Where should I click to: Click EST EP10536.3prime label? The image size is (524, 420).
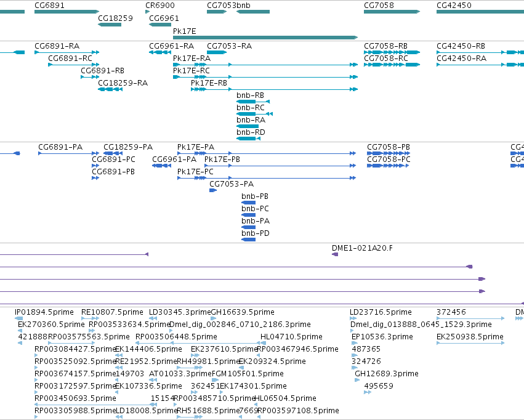click(x=382, y=337)
